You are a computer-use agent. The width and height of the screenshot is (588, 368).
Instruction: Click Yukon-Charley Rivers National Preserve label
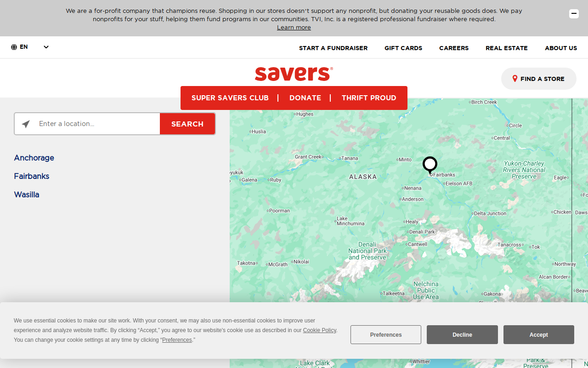(524, 170)
